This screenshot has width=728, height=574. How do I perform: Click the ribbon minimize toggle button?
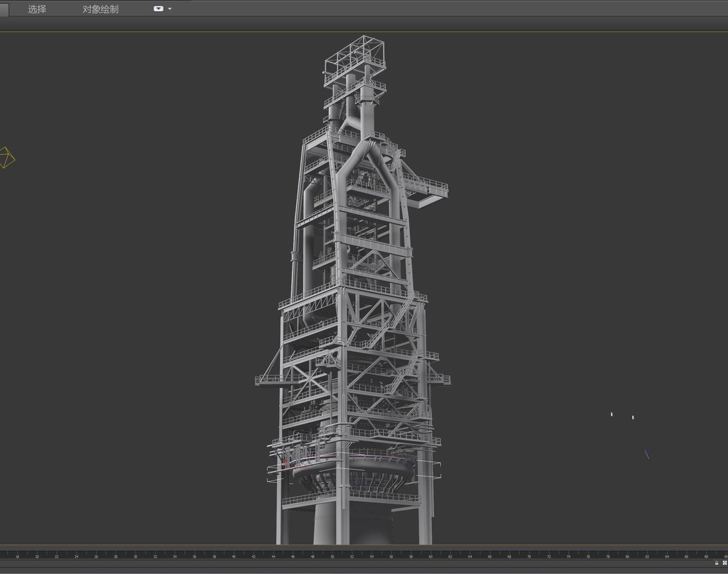tap(159, 9)
